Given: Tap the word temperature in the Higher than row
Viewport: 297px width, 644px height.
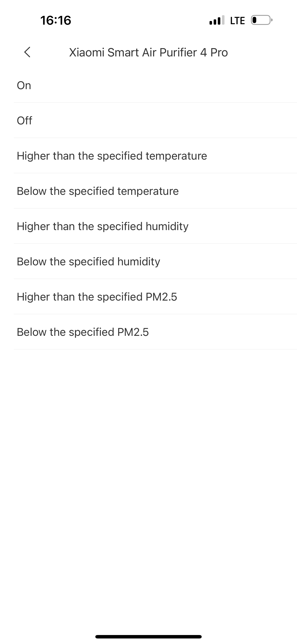Looking at the screenshot, I should tap(176, 156).
